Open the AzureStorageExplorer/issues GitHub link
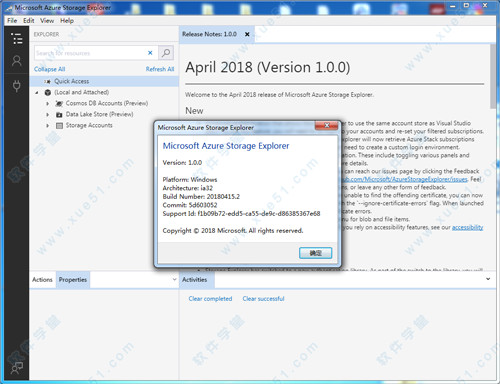 pyautogui.click(x=405, y=179)
